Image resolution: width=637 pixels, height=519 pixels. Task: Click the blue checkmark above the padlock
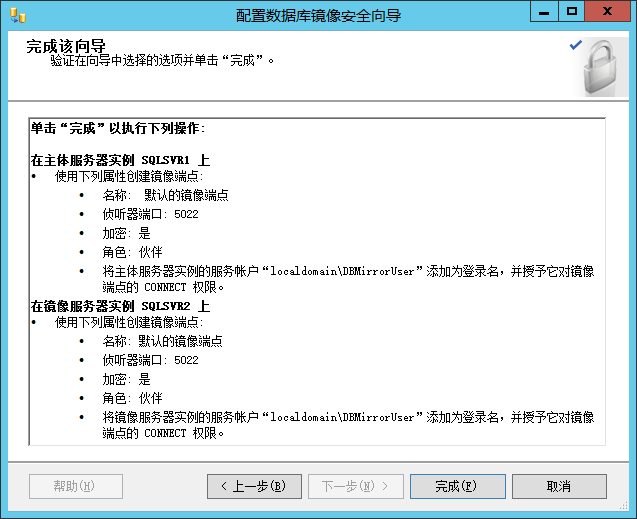click(575, 45)
